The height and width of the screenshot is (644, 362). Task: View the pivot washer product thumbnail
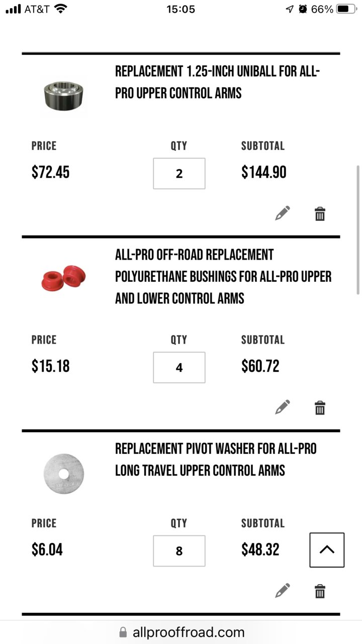64,474
